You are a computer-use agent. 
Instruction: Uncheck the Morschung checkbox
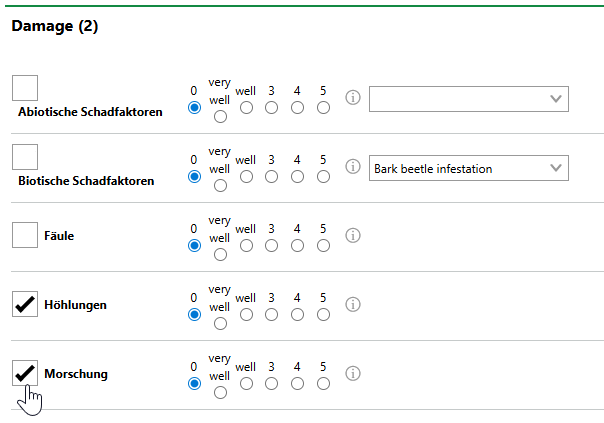tap(25, 373)
